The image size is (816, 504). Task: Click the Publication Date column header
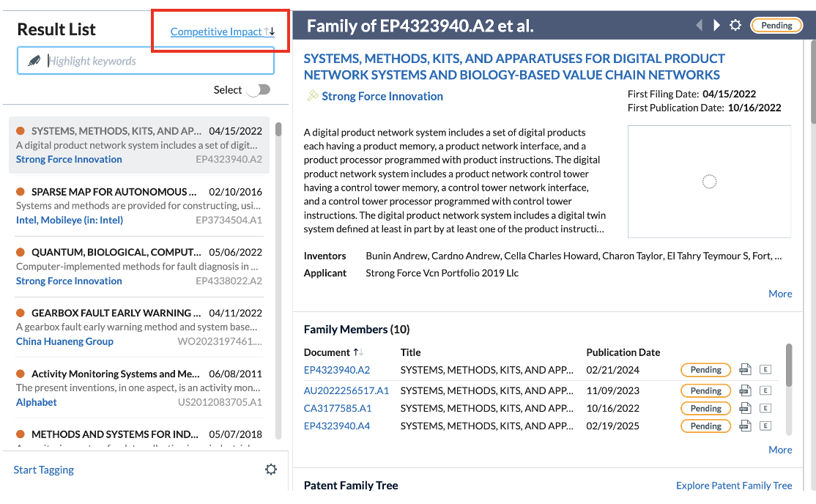tap(623, 352)
